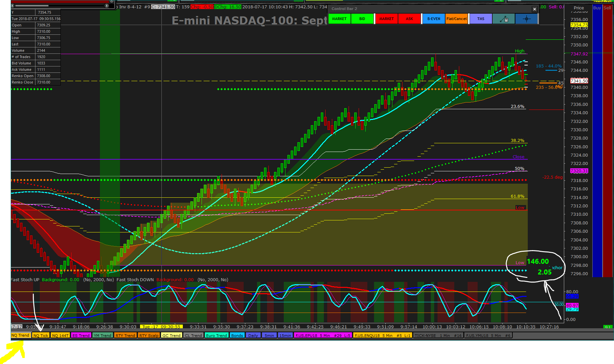Open the ES Trend tab

(81, 335)
